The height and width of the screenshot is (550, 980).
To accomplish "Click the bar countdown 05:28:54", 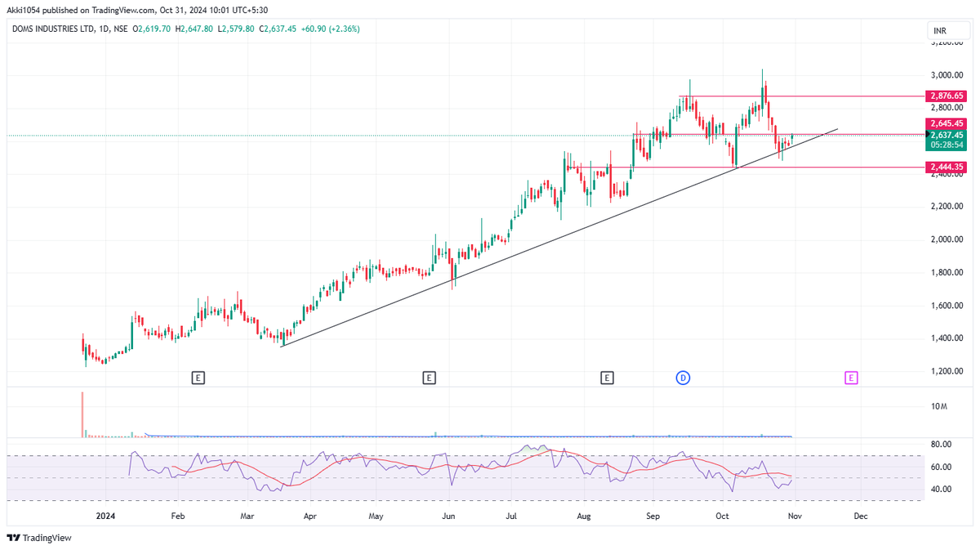I will click(x=947, y=145).
